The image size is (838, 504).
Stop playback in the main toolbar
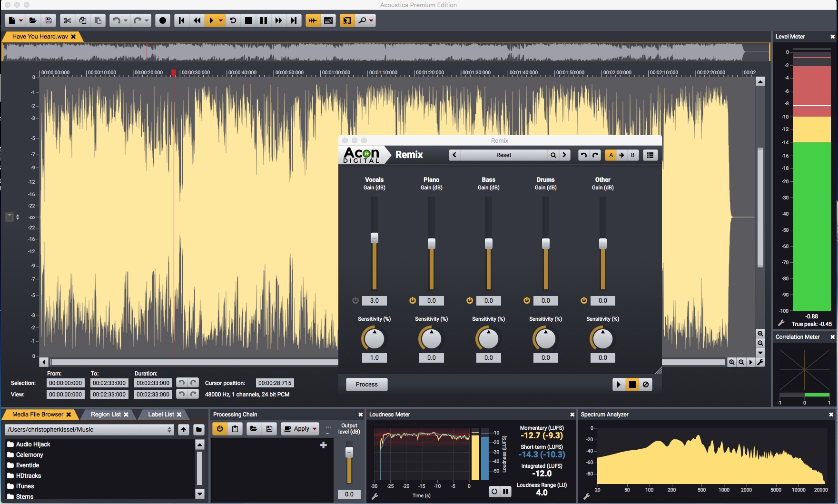(248, 20)
